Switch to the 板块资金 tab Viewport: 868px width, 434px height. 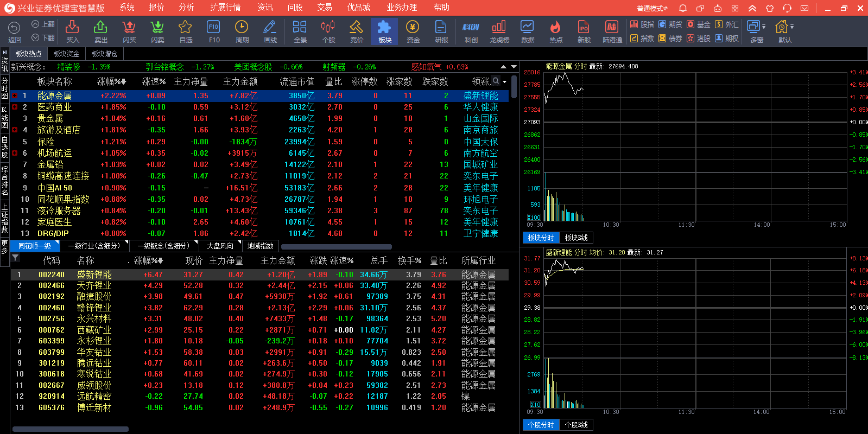tap(66, 54)
